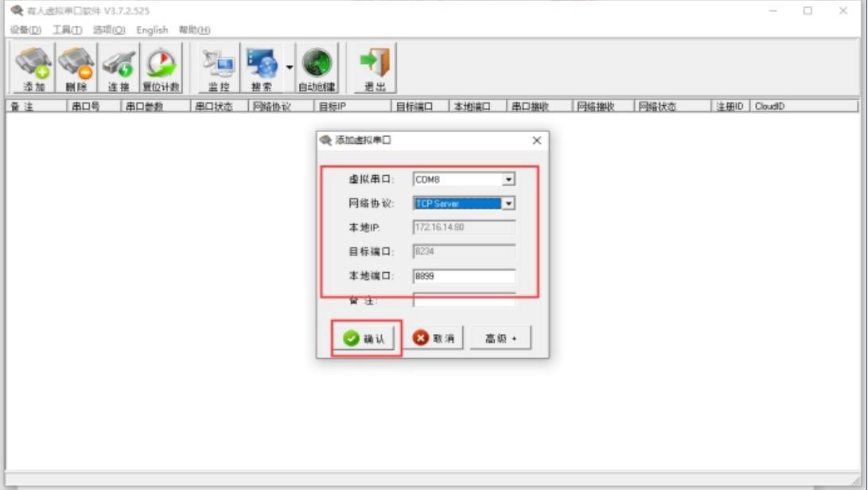Click the 复位计数 (Reset Count) icon
The height and width of the screenshot is (490, 868).
(162, 67)
